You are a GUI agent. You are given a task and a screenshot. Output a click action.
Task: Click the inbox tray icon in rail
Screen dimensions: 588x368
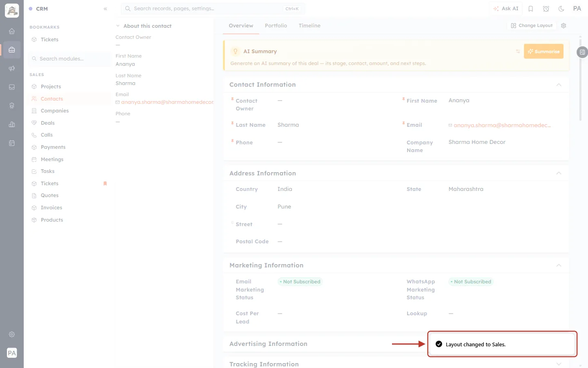[x=12, y=87]
